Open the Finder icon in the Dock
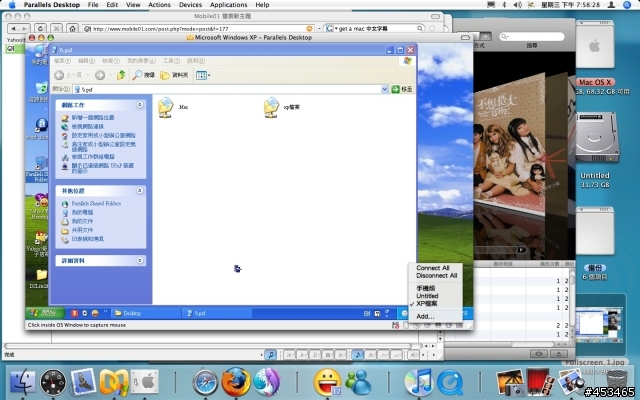640x400 pixels. (x=22, y=382)
